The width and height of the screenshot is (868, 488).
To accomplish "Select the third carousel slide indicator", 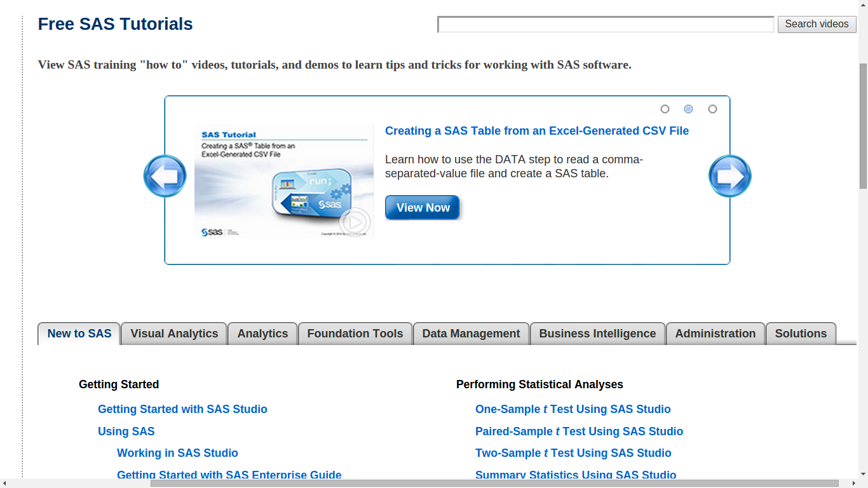I will [712, 109].
